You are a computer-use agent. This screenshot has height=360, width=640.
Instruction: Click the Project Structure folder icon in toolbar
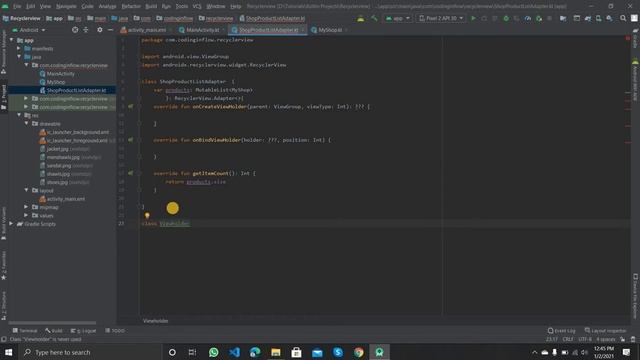click(563, 18)
